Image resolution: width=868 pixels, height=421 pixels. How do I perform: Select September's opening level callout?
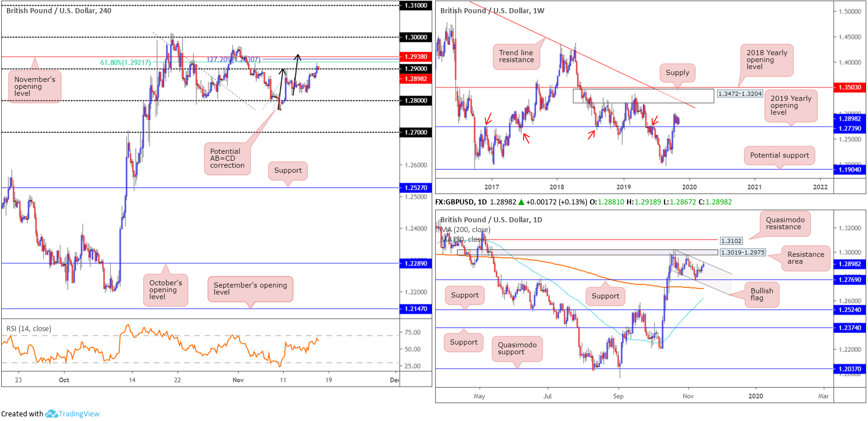click(250, 289)
